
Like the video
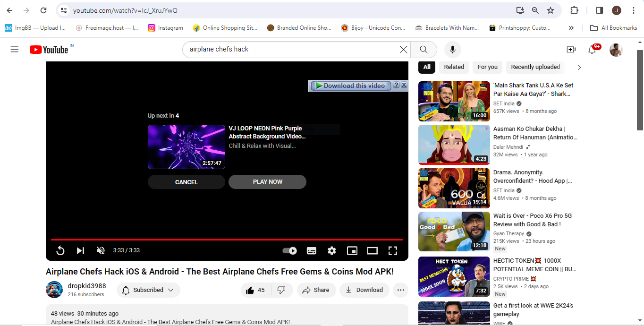tap(255, 290)
